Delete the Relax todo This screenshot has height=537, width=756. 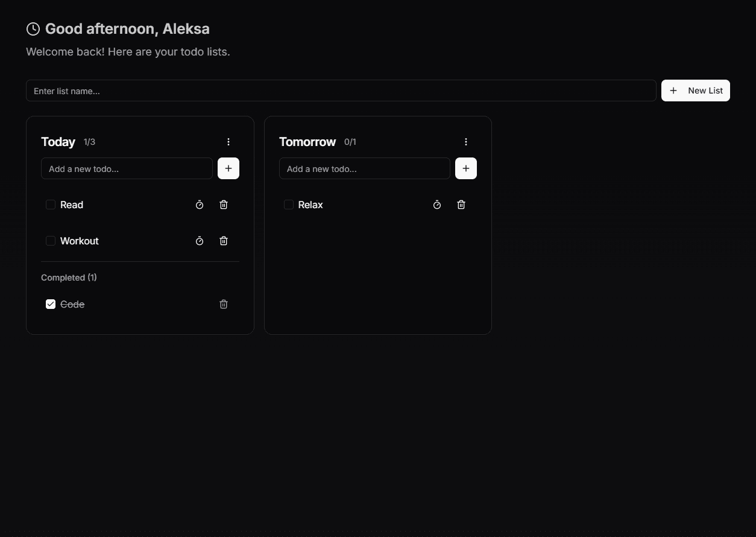click(x=461, y=205)
